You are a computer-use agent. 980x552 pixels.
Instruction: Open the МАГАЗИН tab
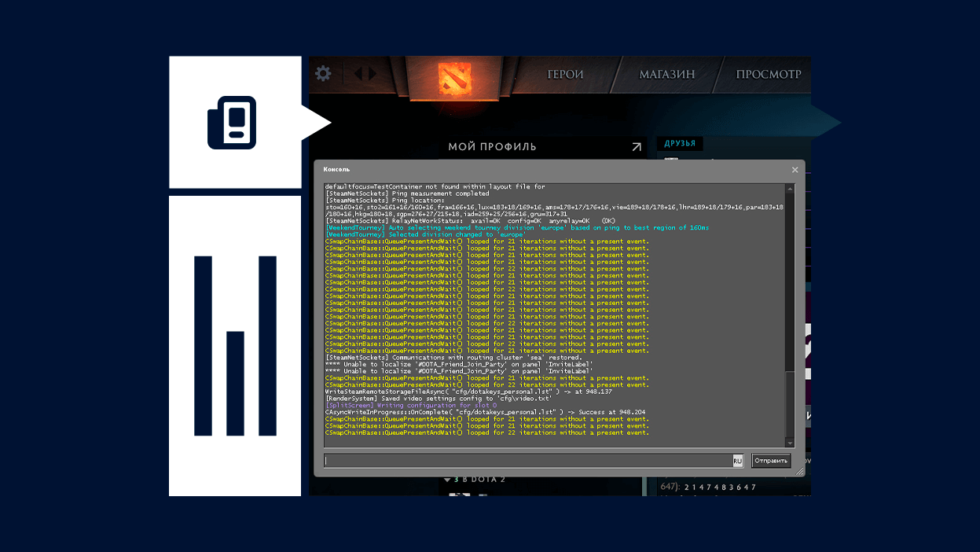[x=666, y=75]
